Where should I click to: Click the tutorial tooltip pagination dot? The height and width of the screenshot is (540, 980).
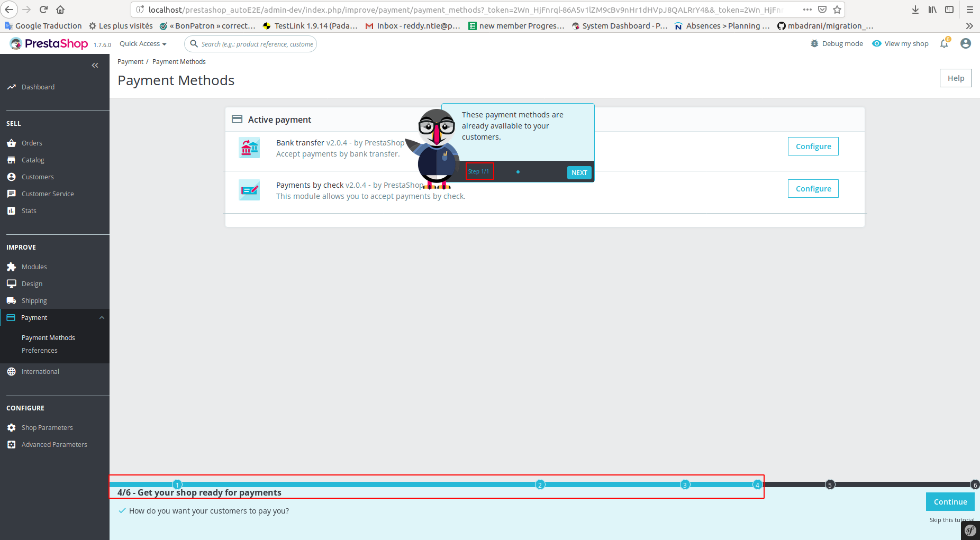tap(518, 172)
